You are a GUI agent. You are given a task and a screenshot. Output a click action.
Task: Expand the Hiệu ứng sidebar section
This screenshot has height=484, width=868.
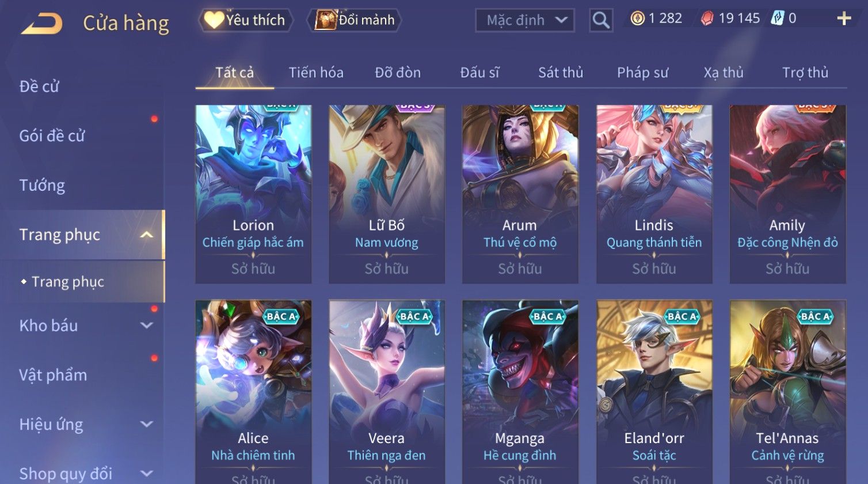tap(147, 425)
